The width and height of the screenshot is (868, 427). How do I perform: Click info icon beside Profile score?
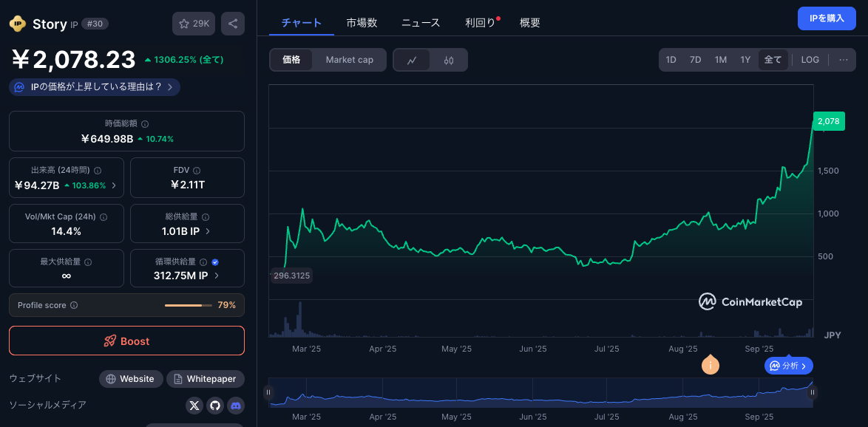74,305
